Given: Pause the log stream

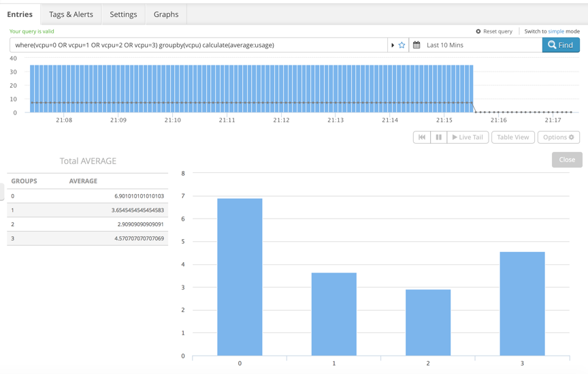Looking at the screenshot, I should tap(439, 137).
